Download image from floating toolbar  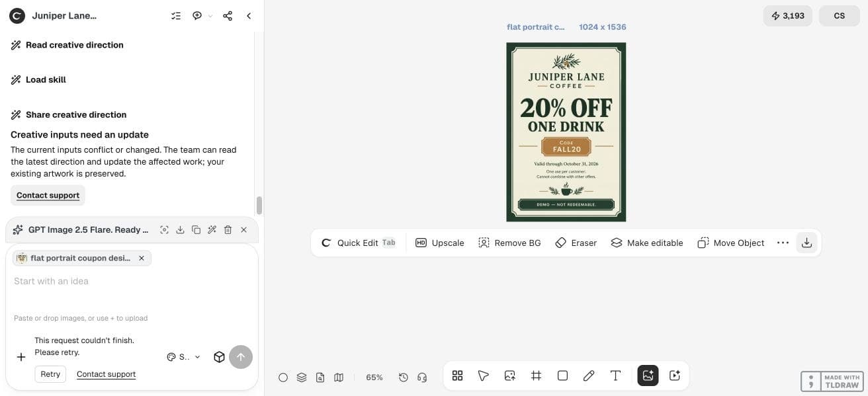click(x=806, y=243)
